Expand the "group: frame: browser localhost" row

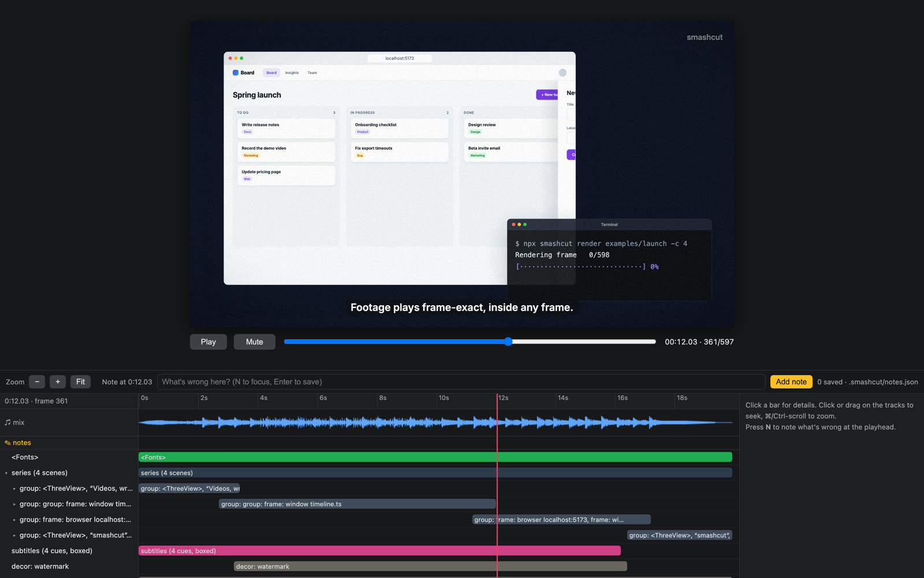[14, 520]
